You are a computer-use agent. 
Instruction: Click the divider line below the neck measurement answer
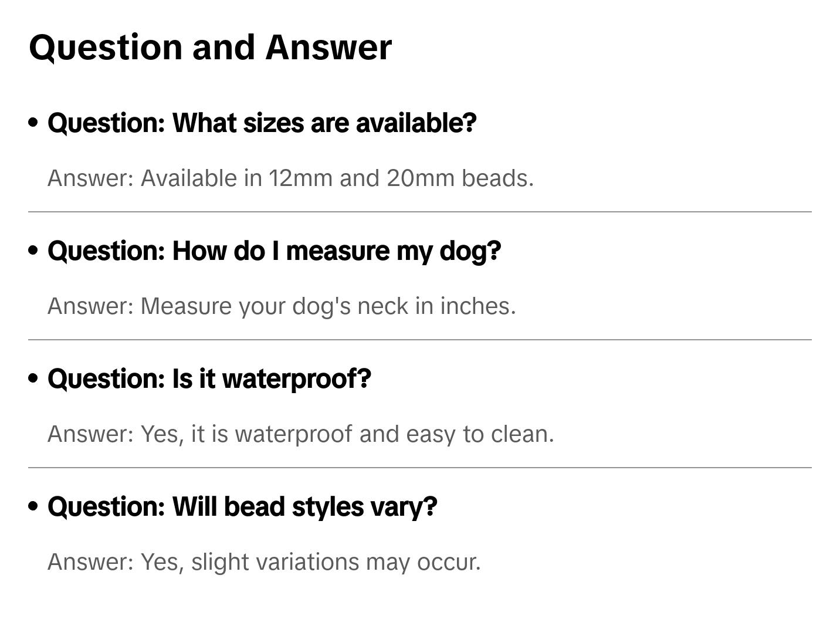click(420, 340)
